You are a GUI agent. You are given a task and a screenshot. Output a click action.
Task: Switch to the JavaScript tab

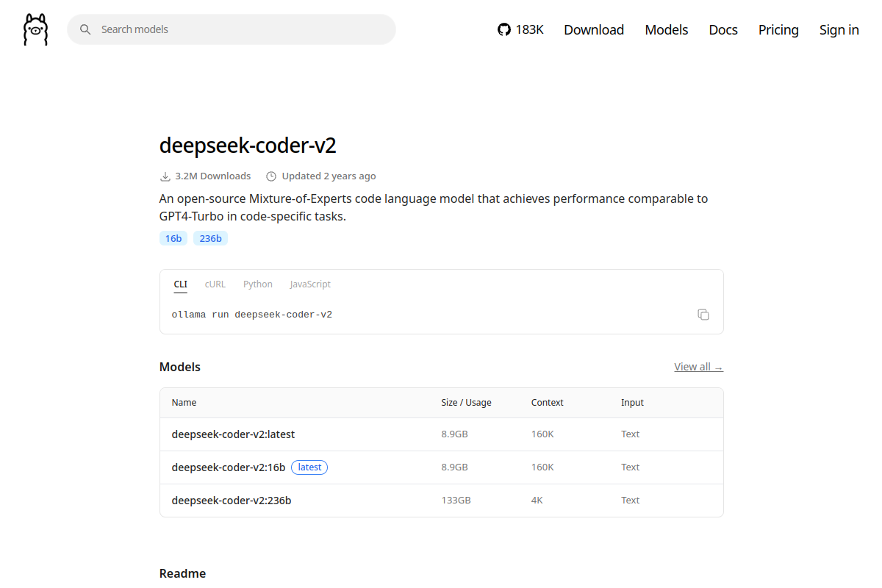pos(310,284)
